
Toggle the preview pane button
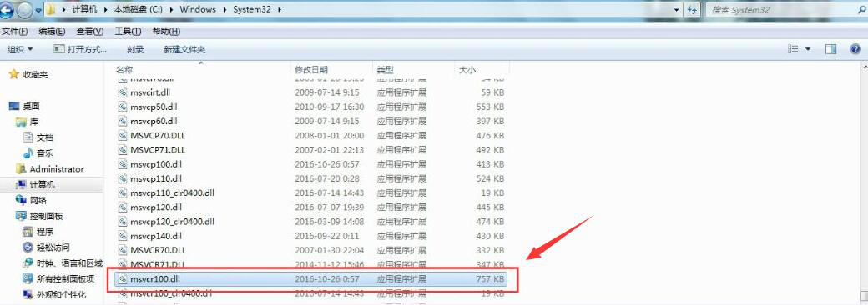[x=830, y=49]
